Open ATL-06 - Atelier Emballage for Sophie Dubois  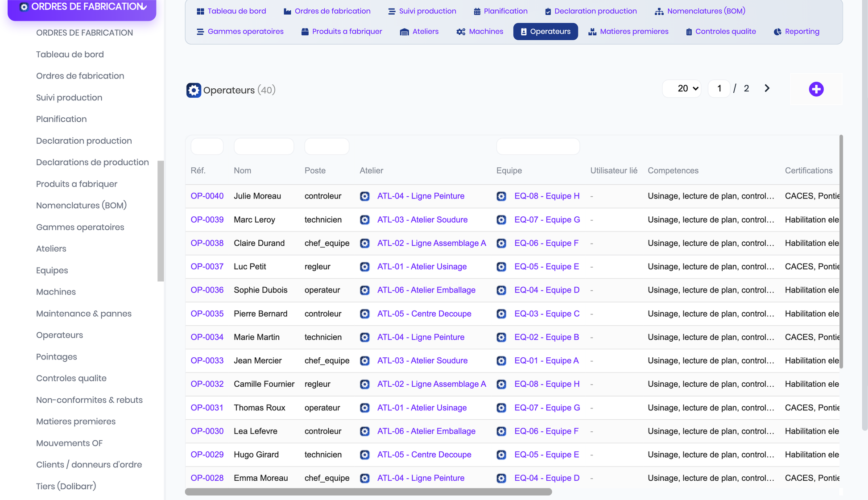tap(426, 290)
